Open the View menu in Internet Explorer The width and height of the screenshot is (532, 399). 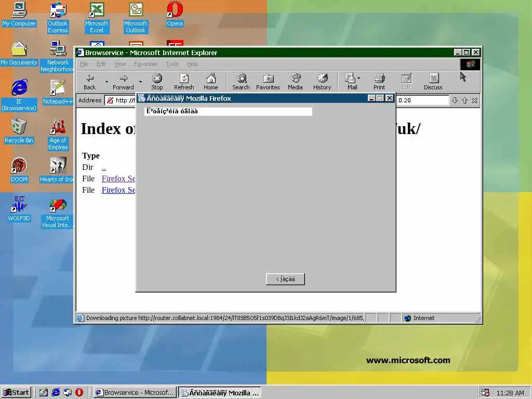tap(120, 64)
